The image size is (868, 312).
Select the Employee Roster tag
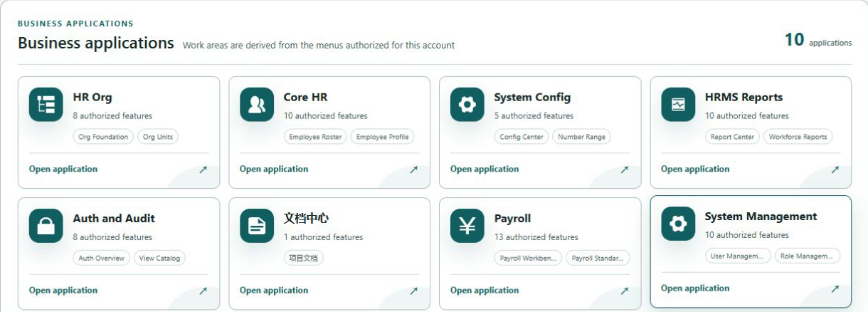[315, 137]
